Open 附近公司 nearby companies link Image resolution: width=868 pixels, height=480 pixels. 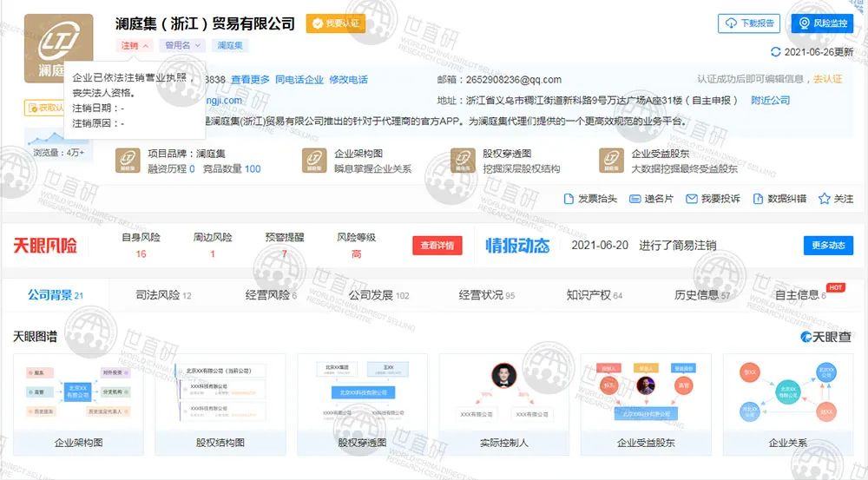(771, 100)
